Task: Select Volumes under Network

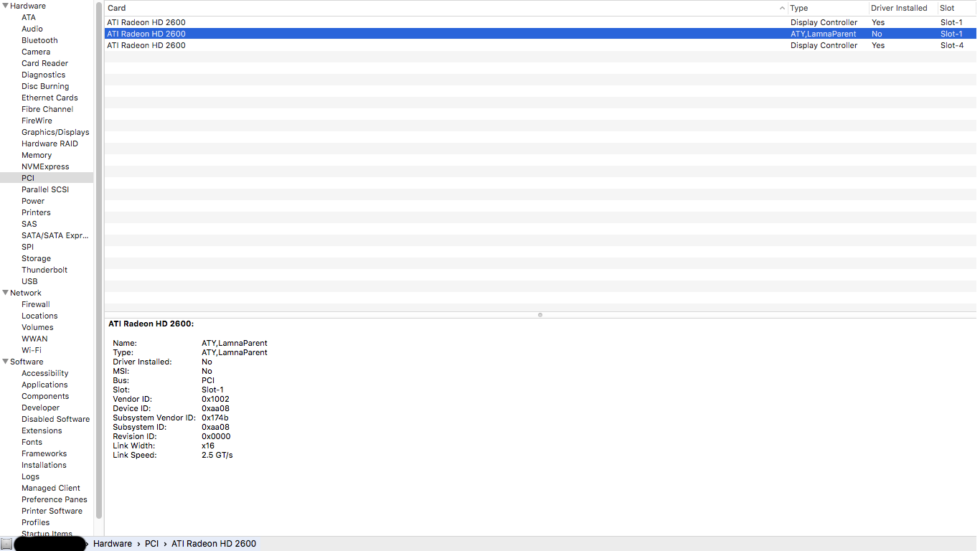Action: pos(37,327)
